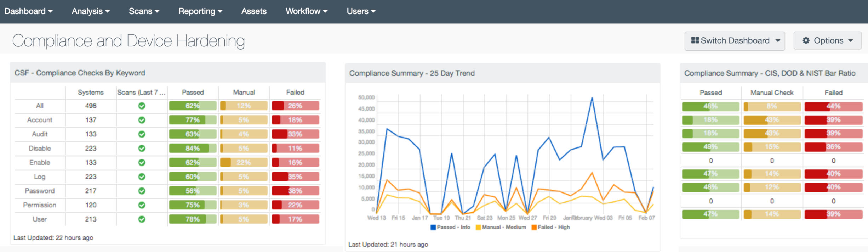Image resolution: width=868 pixels, height=252 pixels.
Task: Open the Scans menu
Action: pos(144,11)
